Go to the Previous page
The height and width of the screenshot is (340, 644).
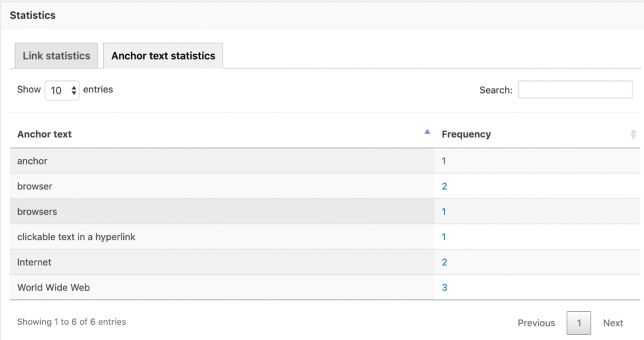tap(536, 323)
